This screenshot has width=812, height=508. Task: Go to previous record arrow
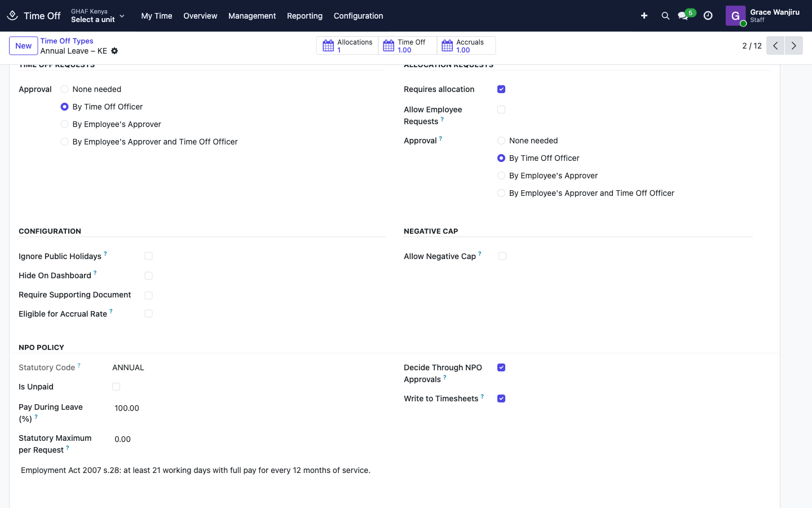pyautogui.click(x=775, y=46)
